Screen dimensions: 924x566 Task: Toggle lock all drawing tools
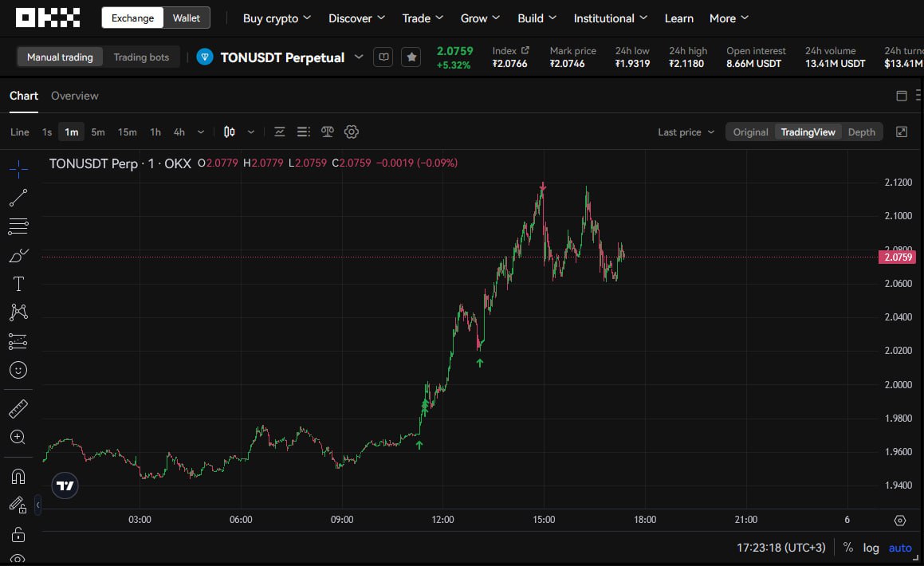(x=18, y=534)
